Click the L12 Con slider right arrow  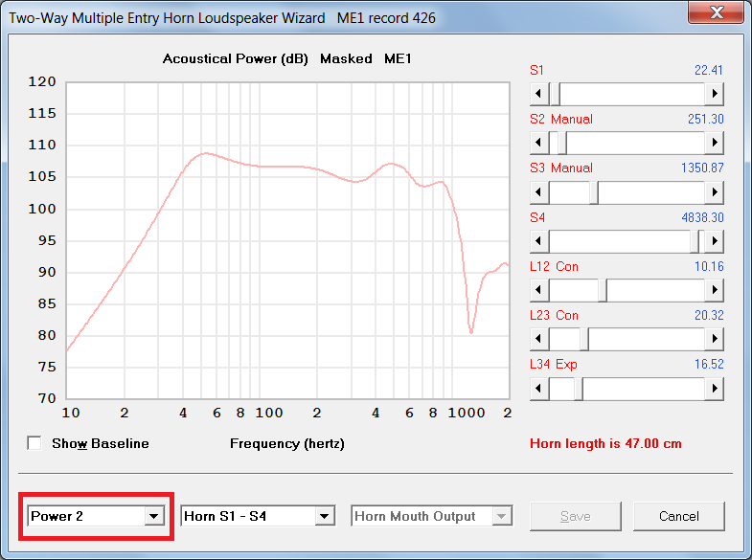pos(714,290)
